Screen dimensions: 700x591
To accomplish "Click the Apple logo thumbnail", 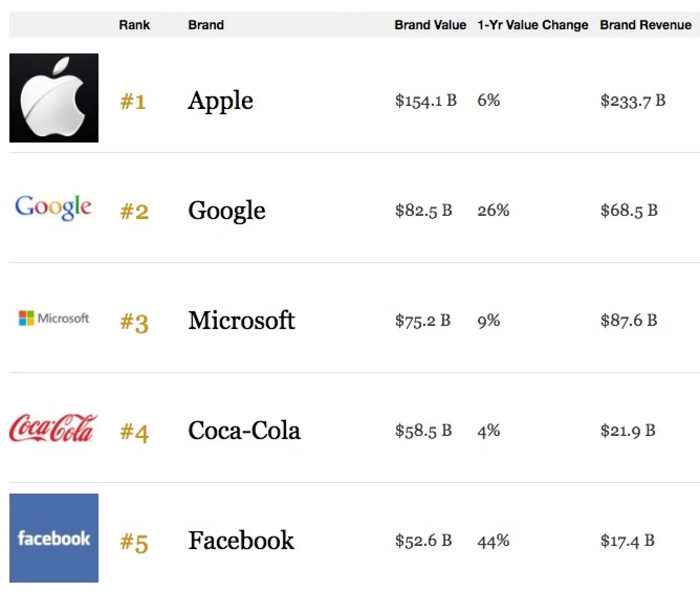I will (x=54, y=98).
